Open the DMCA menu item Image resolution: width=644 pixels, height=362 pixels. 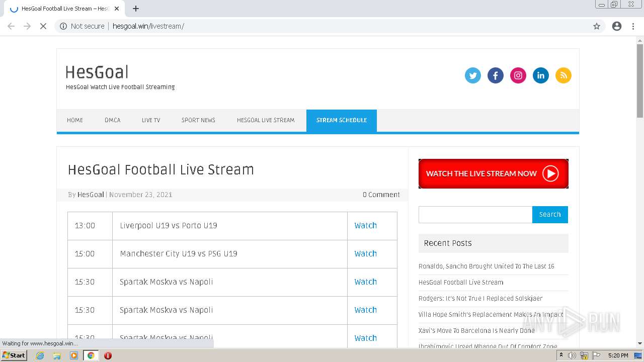tap(112, 120)
